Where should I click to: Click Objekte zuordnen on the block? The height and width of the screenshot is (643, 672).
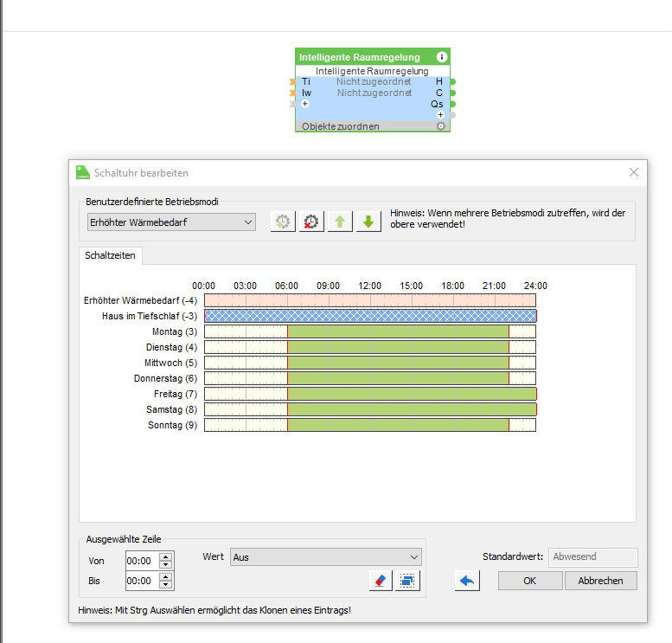click(340, 126)
